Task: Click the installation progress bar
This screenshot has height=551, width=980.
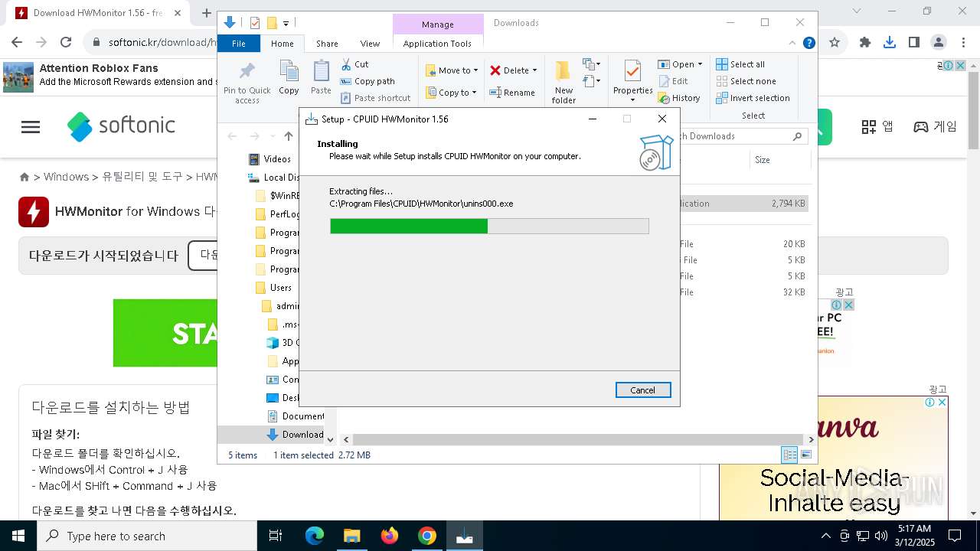Action: [489, 226]
